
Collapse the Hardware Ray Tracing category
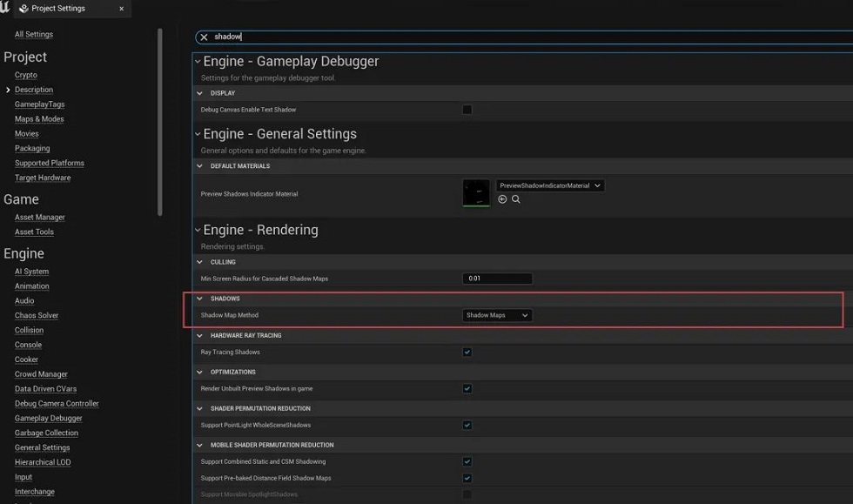(x=199, y=336)
